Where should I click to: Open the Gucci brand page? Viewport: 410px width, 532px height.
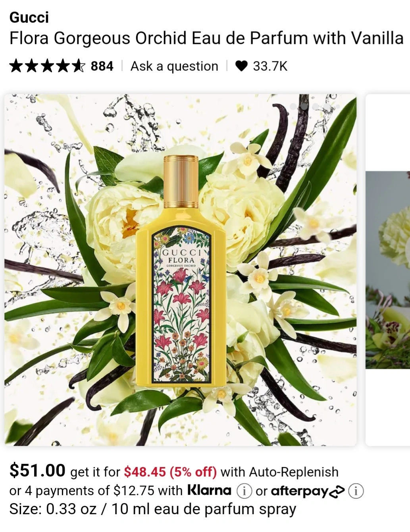coord(29,17)
